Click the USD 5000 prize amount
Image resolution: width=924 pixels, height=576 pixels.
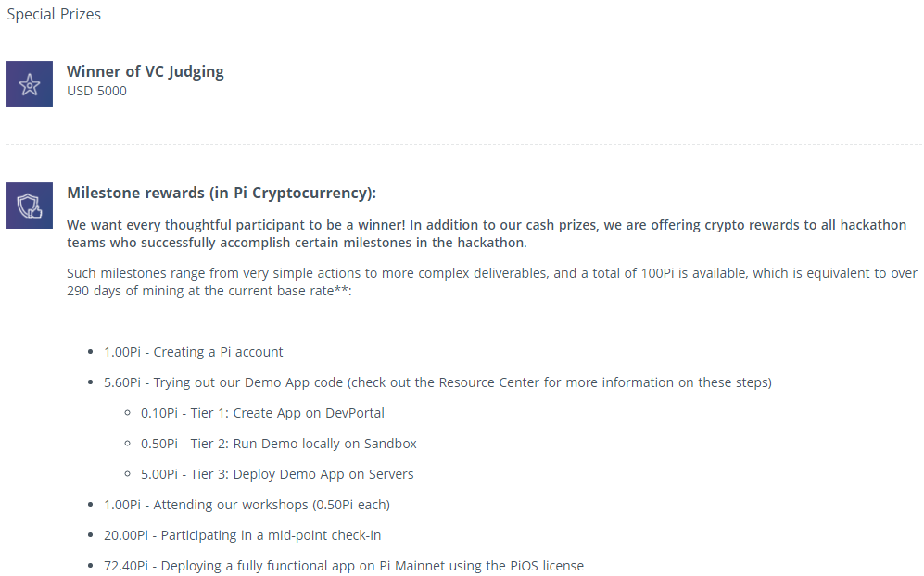pyautogui.click(x=96, y=91)
